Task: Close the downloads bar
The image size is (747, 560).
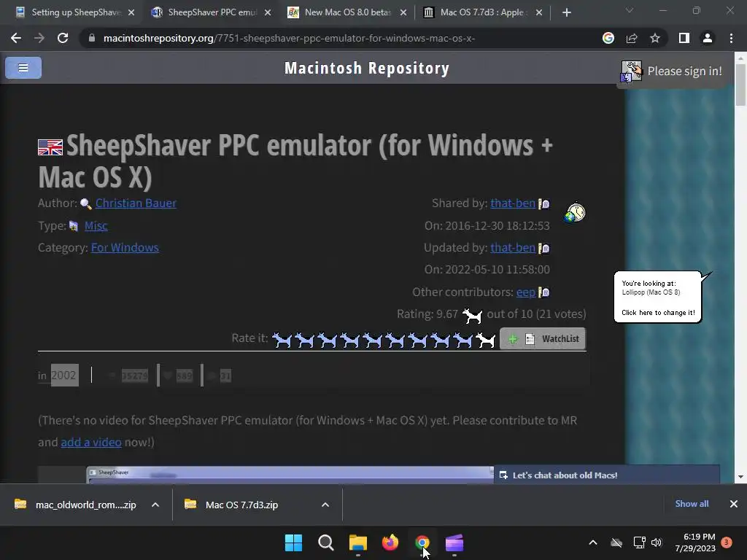Action: [734, 504]
